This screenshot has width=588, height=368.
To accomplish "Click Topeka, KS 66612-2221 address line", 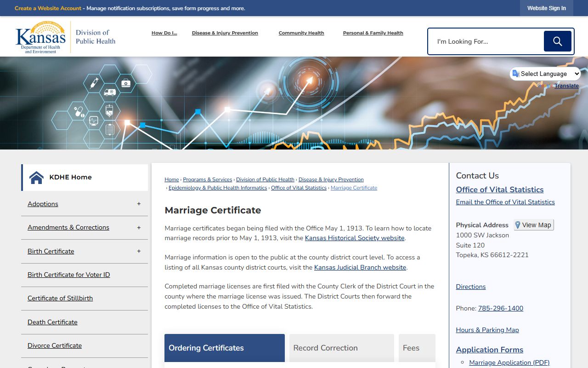I will [492, 255].
